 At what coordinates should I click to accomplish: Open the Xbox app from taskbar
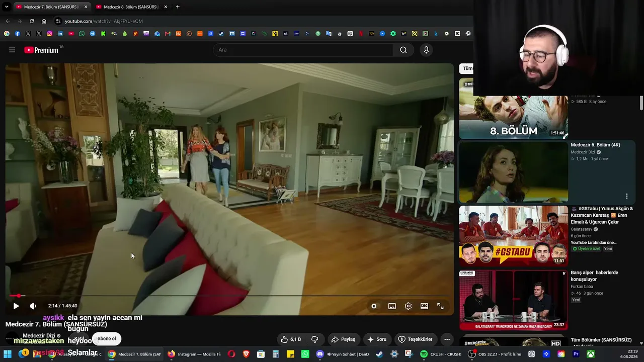591,354
